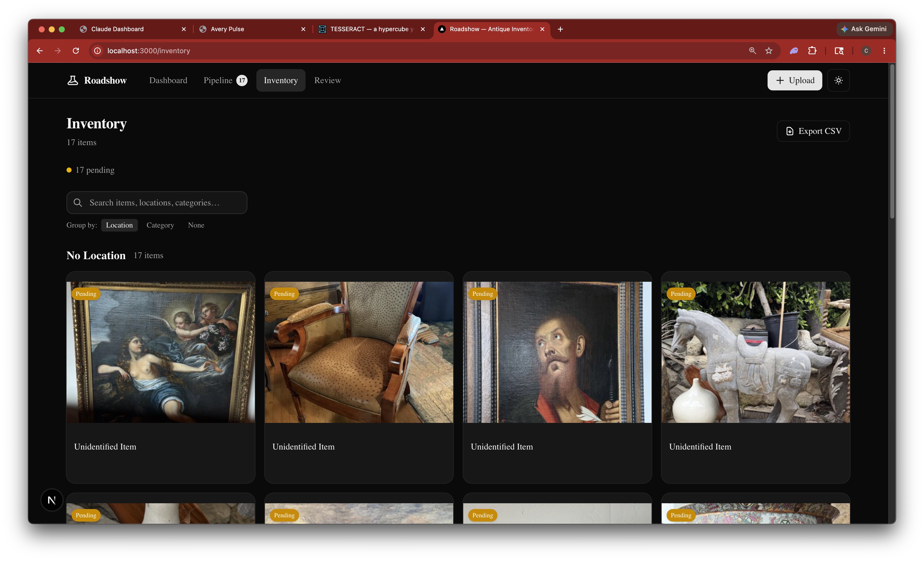Click Pending badge on angel painting card
This screenshot has height=561, width=924.
[86, 294]
